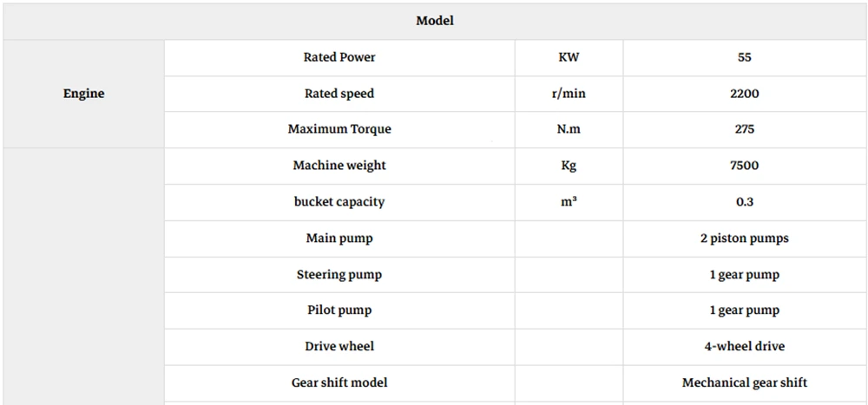Screen dimensions: 868x405
Task: Click the KW unit cell
Action: click(x=569, y=57)
